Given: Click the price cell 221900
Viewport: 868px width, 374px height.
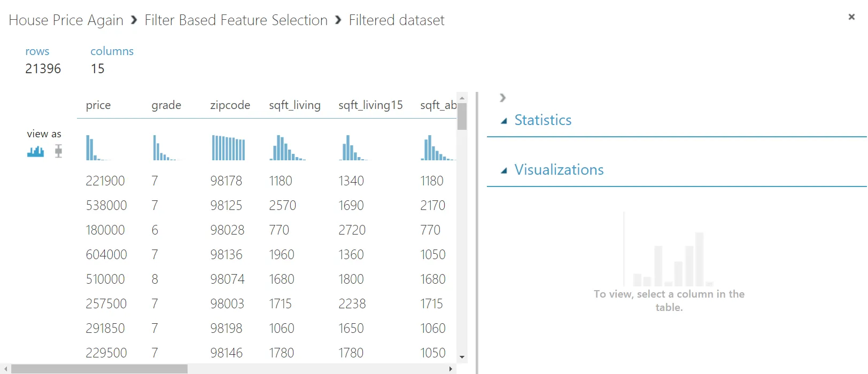Looking at the screenshot, I should [x=105, y=181].
